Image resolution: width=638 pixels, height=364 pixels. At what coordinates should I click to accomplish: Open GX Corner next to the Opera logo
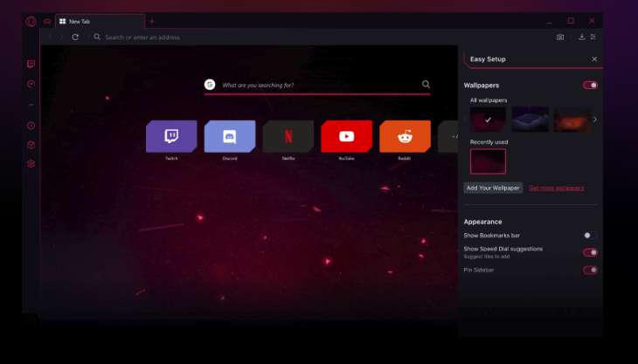[47, 22]
